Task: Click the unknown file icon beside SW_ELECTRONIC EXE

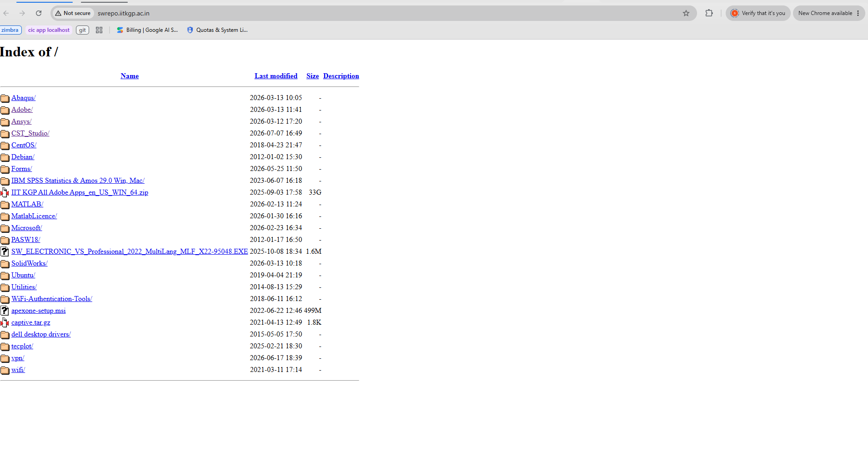Action: click(x=5, y=251)
